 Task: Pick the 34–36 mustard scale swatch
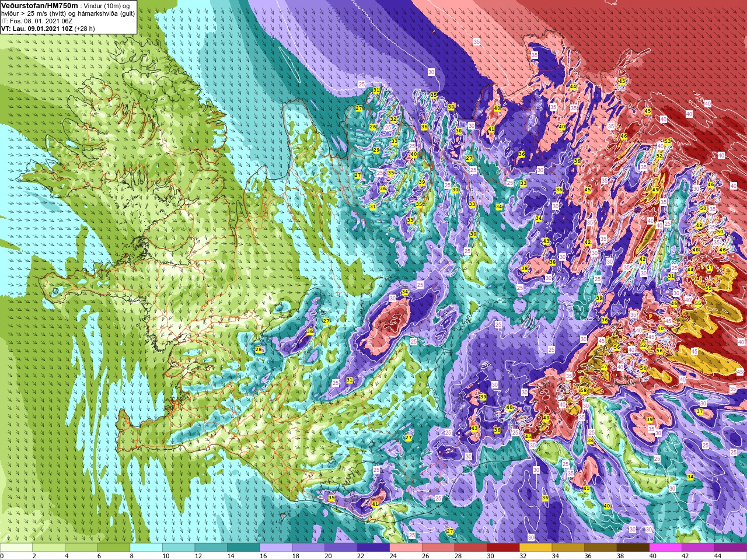coord(568,548)
